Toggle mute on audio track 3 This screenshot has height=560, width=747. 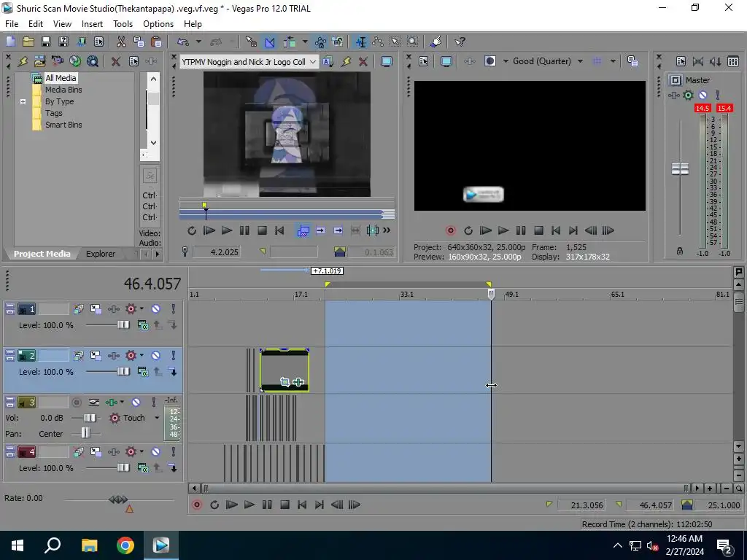pyautogui.click(x=136, y=402)
